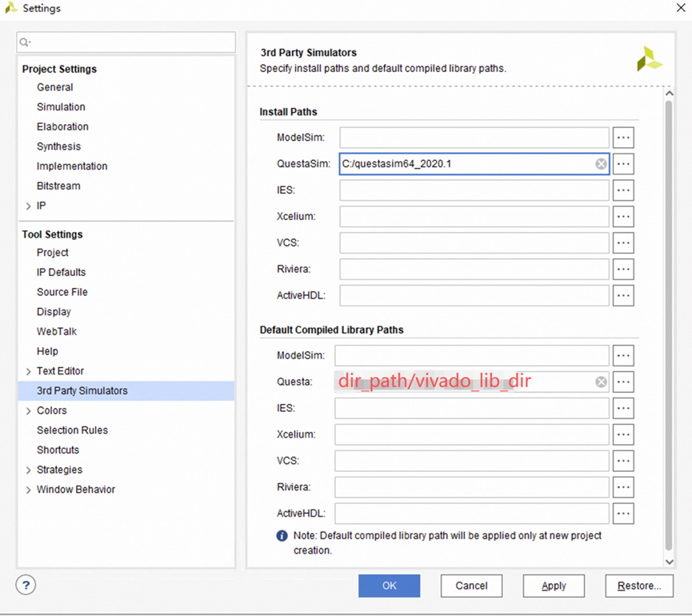Click the Xcelium install path field
Screen dimensions: 692x616
pos(474,217)
